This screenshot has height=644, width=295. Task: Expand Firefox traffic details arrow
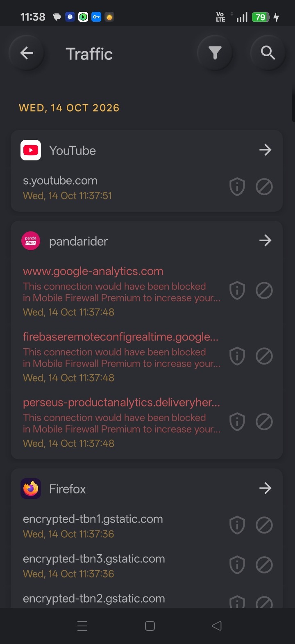pos(265,489)
